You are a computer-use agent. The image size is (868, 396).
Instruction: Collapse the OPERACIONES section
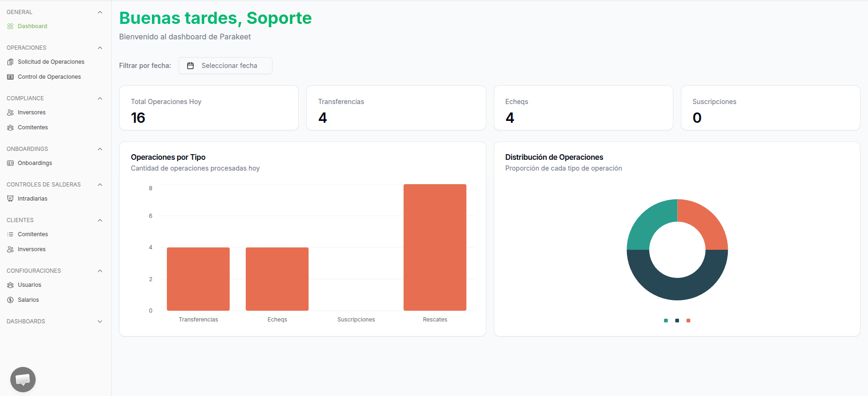(100, 48)
